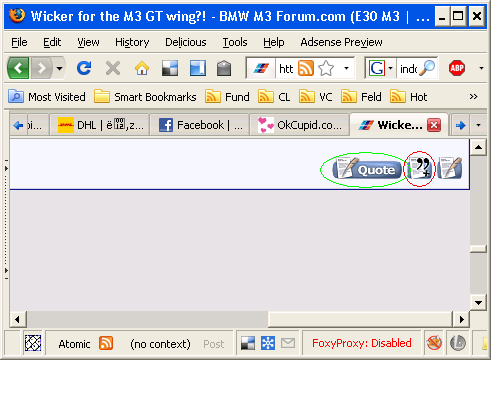Open the History menu
The height and width of the screenshot is (396, 491).
click(132, 42)
